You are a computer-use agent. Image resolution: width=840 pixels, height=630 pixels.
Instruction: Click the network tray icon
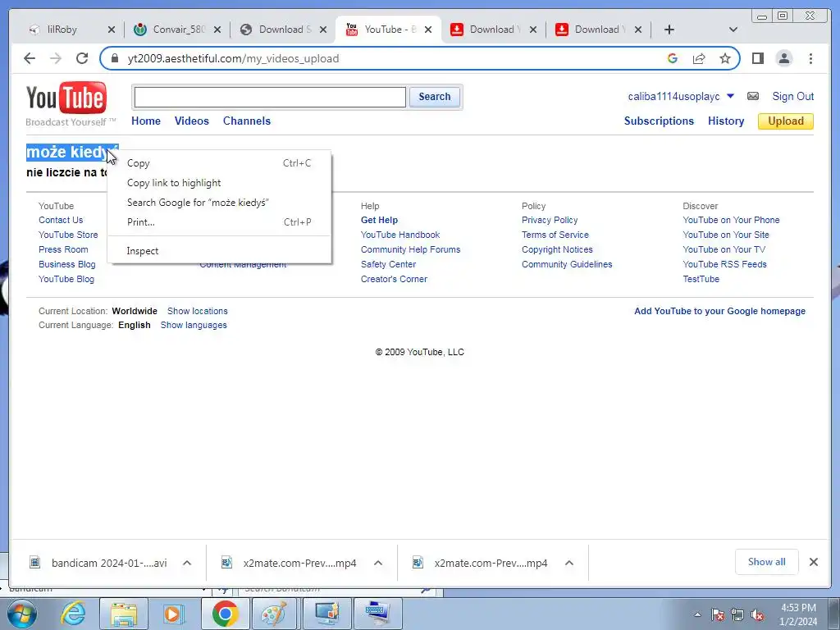(737, 615)
